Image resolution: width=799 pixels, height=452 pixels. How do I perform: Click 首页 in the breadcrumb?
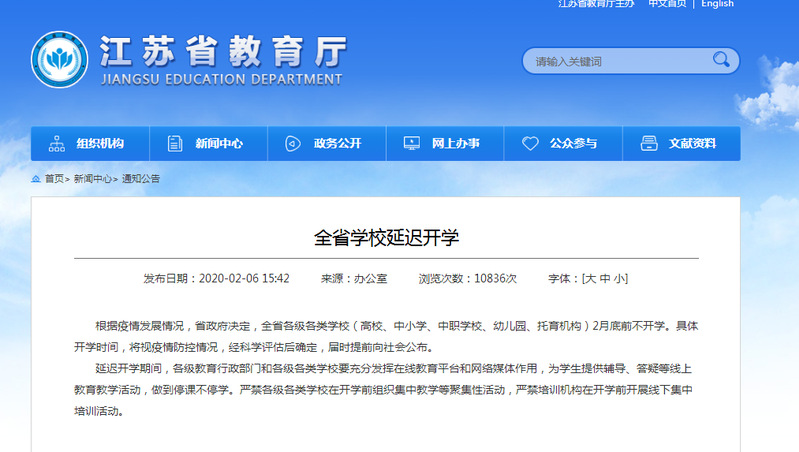tap(53, 179)
